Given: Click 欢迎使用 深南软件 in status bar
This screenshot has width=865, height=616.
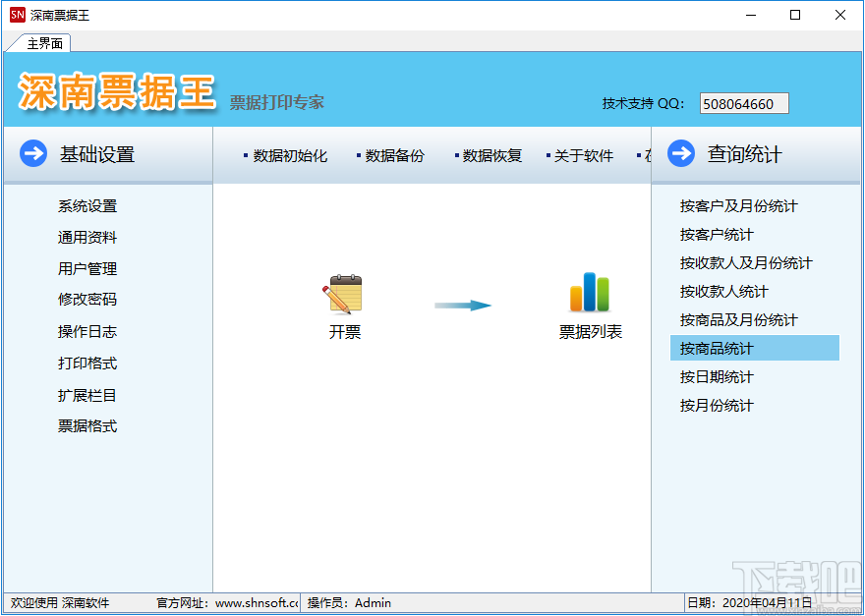Looking at the screenshot, I should pyautogui.click(x=60, y=603).
